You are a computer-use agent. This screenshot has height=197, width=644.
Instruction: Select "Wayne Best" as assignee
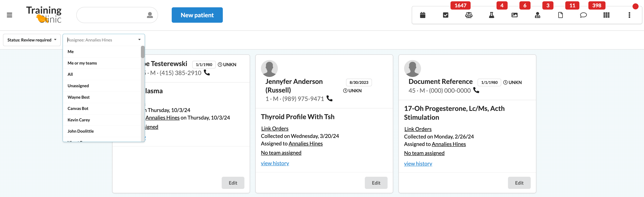[x=79, y=97]
